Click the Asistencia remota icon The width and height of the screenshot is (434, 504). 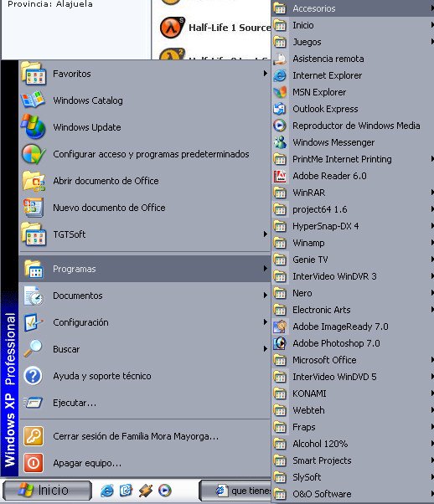pos(280,59)
